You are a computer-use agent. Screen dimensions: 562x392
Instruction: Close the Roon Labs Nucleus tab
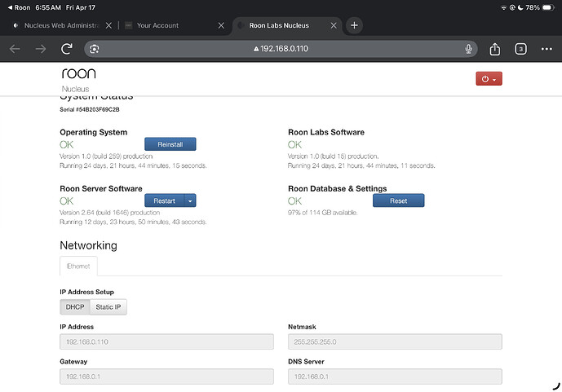pos(334,25)
